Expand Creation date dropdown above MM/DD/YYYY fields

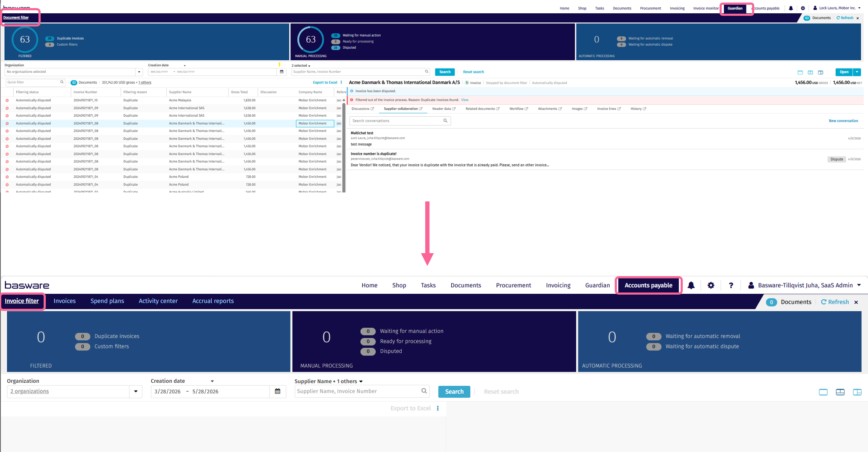(x=184, y=65)
